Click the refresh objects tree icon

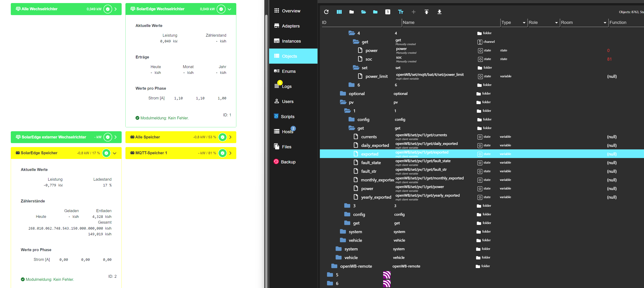pos(326,12)
